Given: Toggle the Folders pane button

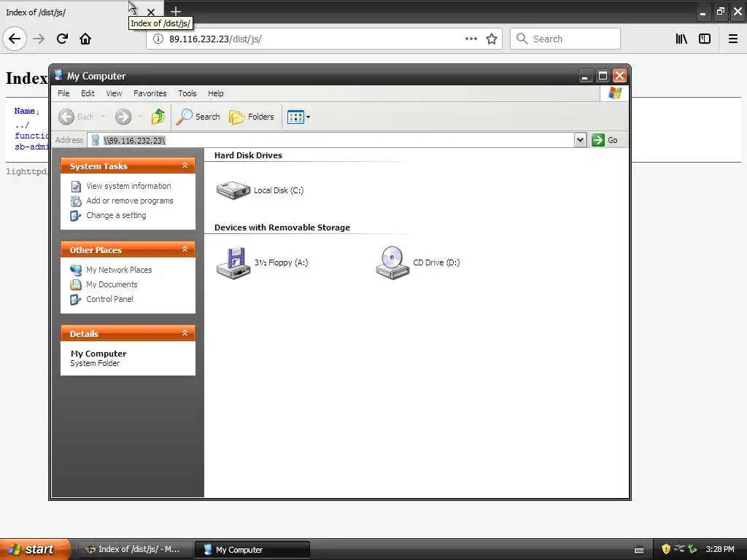Looking at the screenshot, I should coord(252,117).
